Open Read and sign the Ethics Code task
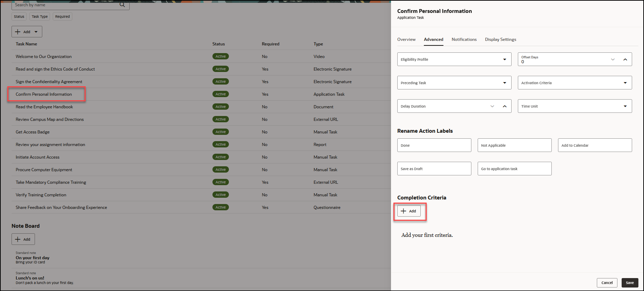Viewport: 644px width, 291px height. tap(55, 69)
